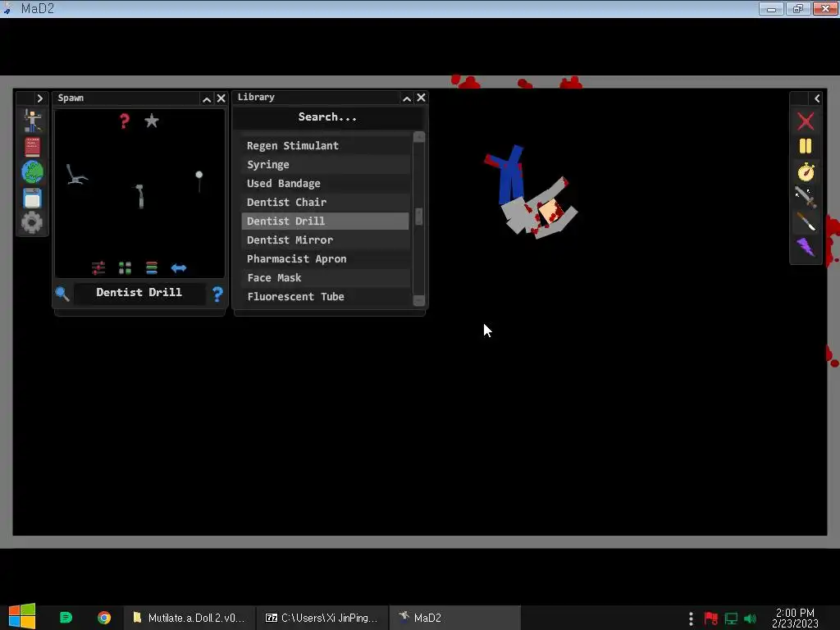840x630 pixels.
Task: Click the green chat app taskbar icon
Action: (x=66, y=618)
